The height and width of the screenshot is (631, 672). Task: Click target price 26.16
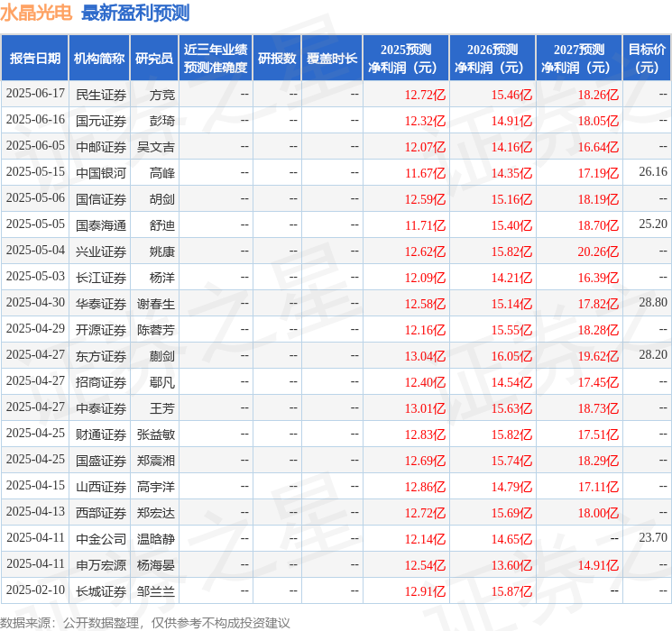(653, 172)
